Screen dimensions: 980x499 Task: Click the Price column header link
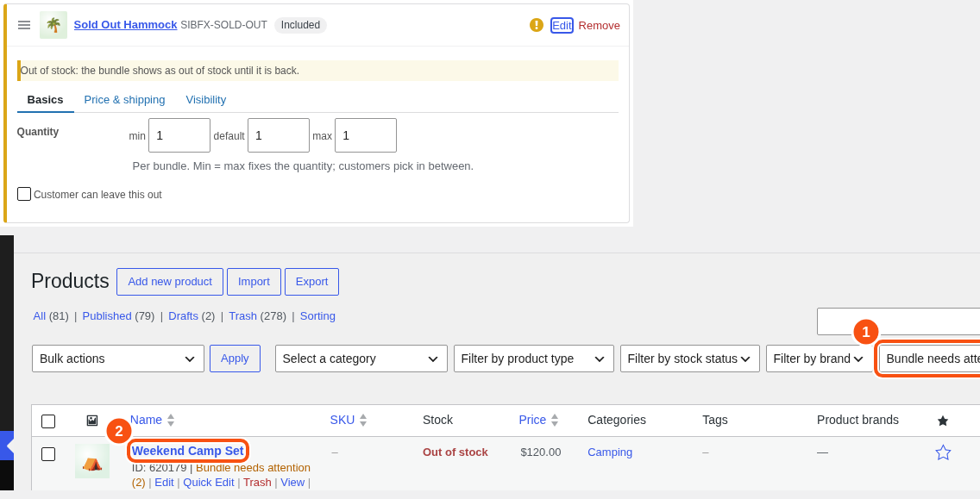[532, 421]
